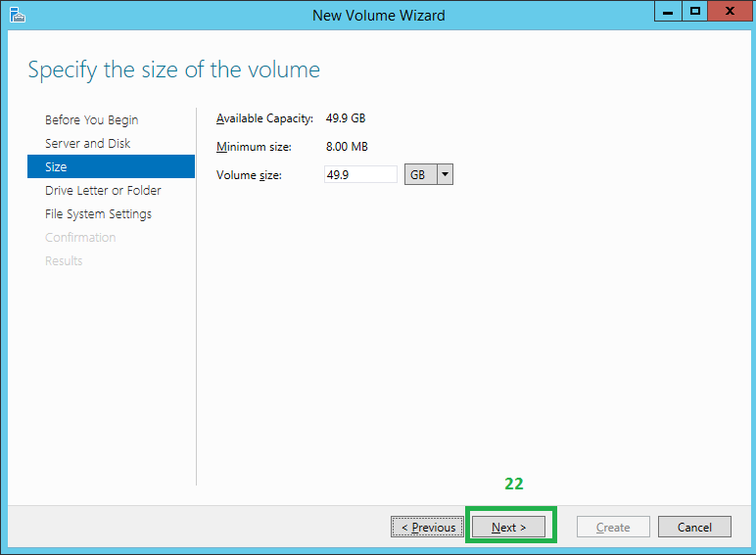
Task: Cancel the wizard
Action: (x=694, y=527)
